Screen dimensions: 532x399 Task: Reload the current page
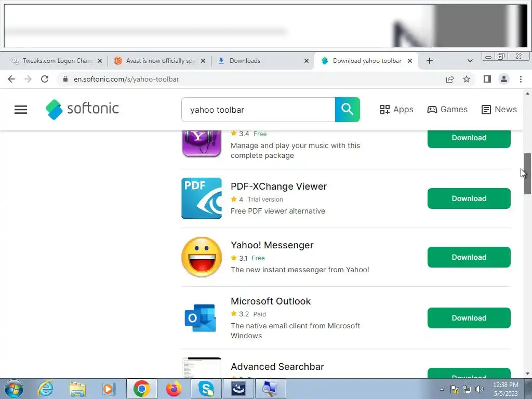tap(45, 79)
